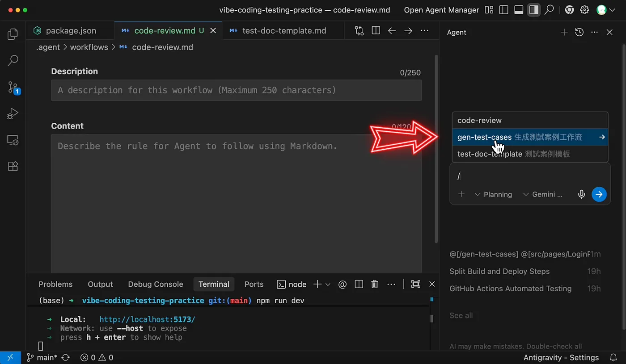
Task: Open Agent panel more options ellipsis
Action: pos(594,32)
